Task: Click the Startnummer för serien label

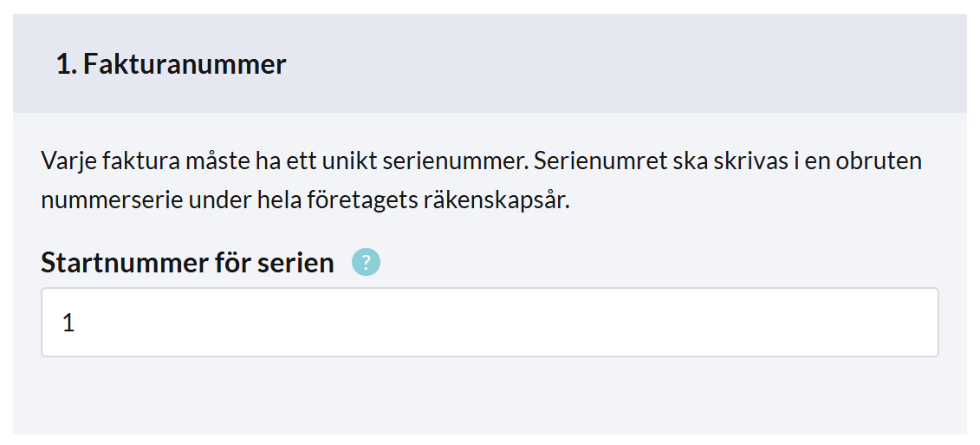Action: (x=187, y=262)
